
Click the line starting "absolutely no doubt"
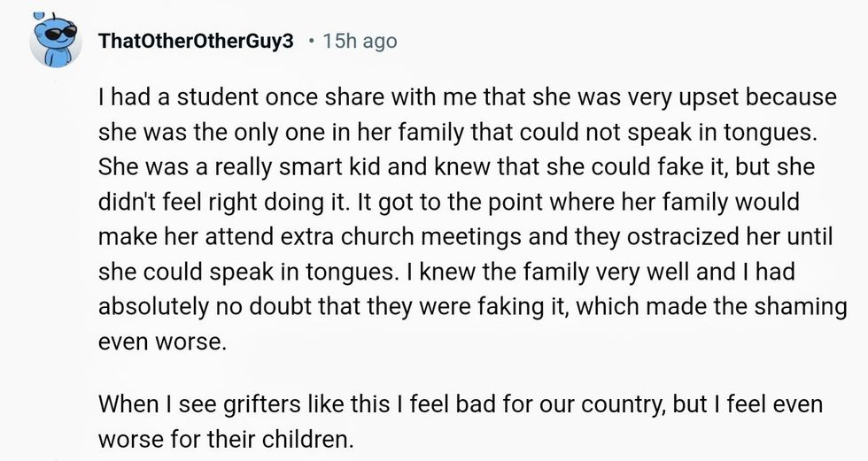pyautogui.click(x=472, y=305)
